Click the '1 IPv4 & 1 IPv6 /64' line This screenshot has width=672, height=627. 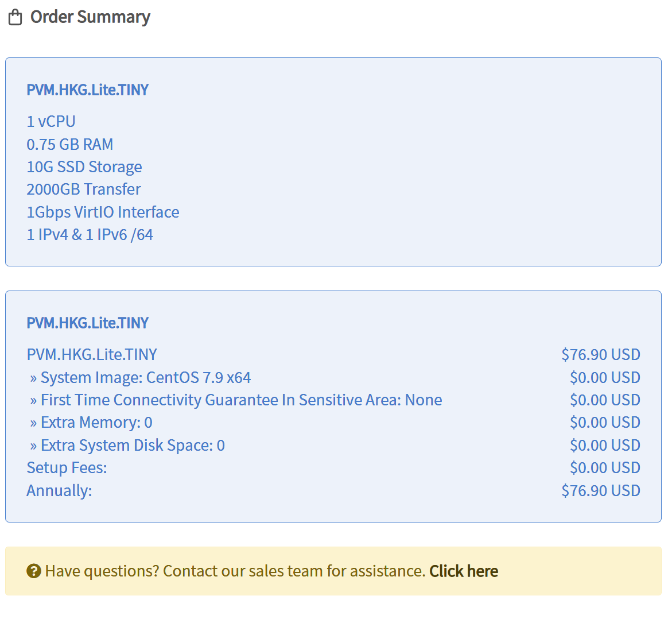point(90,235)
